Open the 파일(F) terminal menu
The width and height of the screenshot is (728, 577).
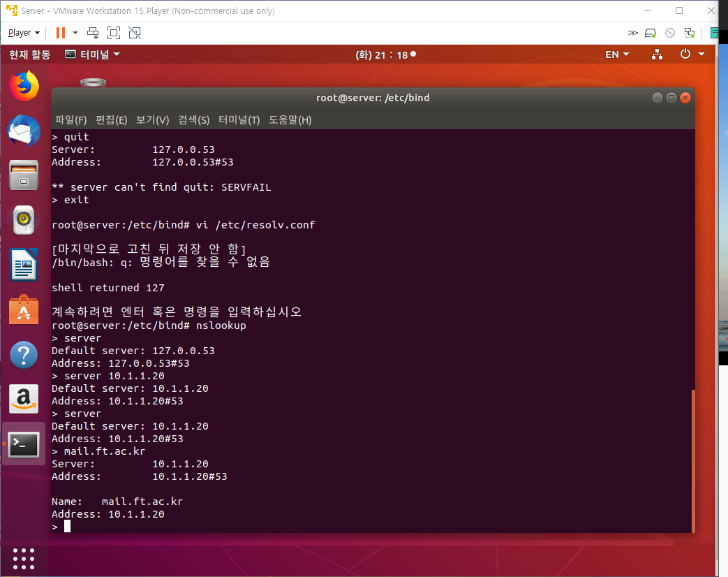point(70,120)
